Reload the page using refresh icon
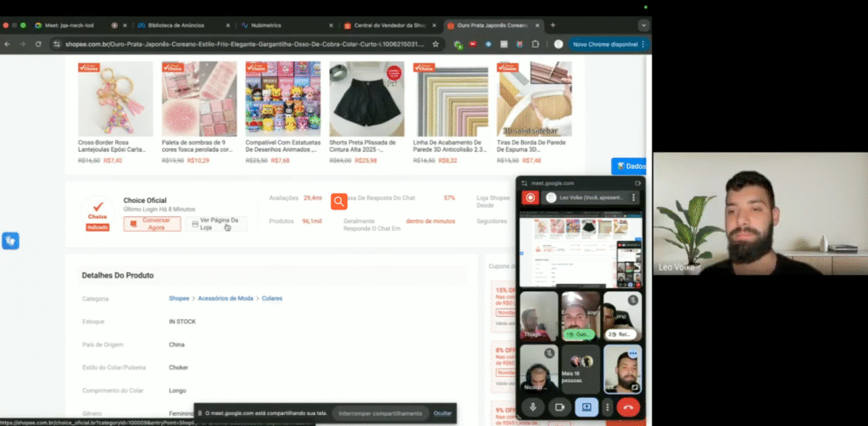Screen dimensions: 868x426 (x=38, y=44)
